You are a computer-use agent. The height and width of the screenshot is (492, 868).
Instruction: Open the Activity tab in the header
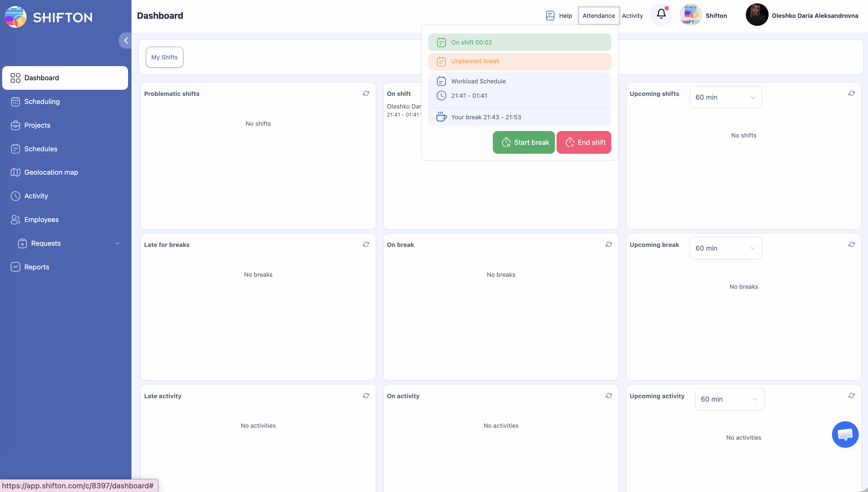[x=632, y=16]
